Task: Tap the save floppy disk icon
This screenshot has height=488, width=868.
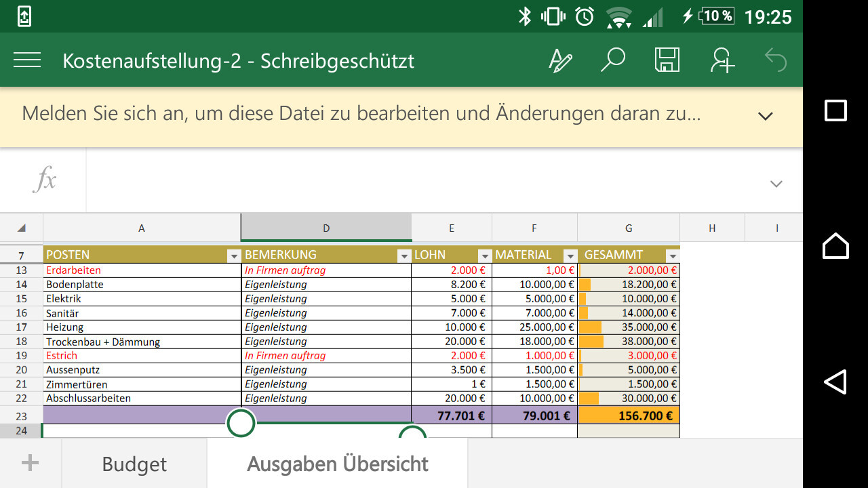Action: coord(667,60)
